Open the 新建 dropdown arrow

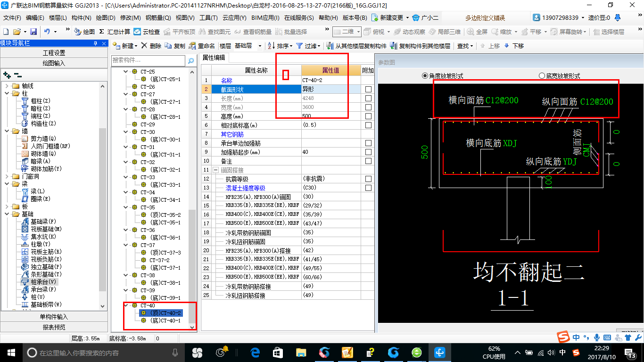pyautogui.click(x=136, y=46)
